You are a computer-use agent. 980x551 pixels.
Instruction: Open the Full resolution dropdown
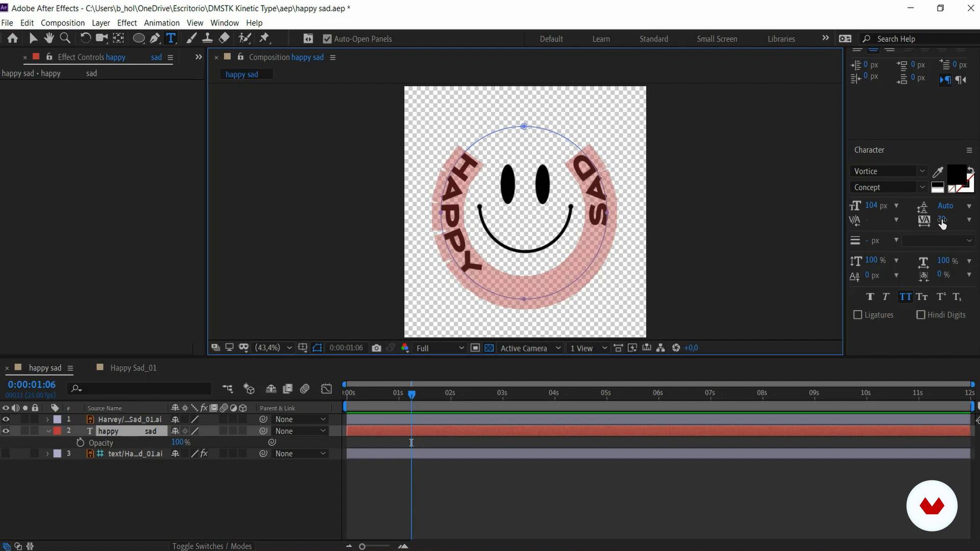439,348
